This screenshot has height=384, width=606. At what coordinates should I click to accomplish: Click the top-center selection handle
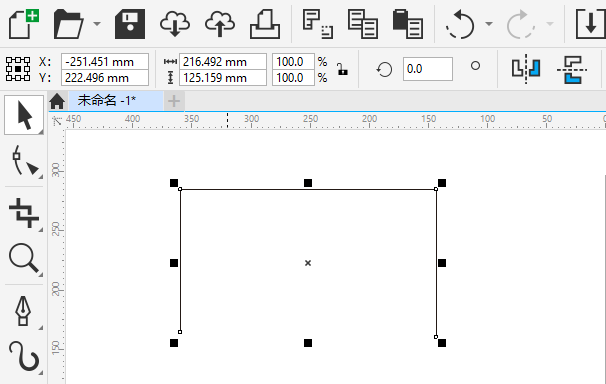pos(308,183)
